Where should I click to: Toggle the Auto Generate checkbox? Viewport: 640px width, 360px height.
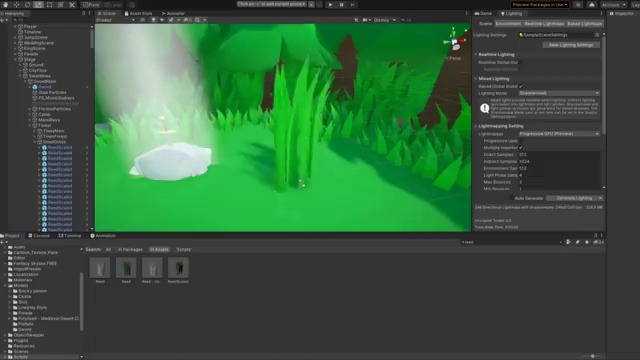point(511,198)
